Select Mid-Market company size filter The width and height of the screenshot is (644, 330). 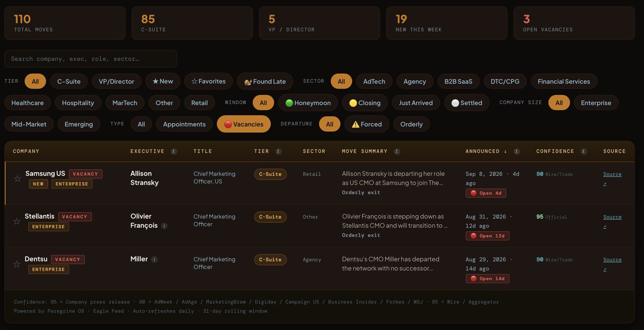tap(29, 124)
